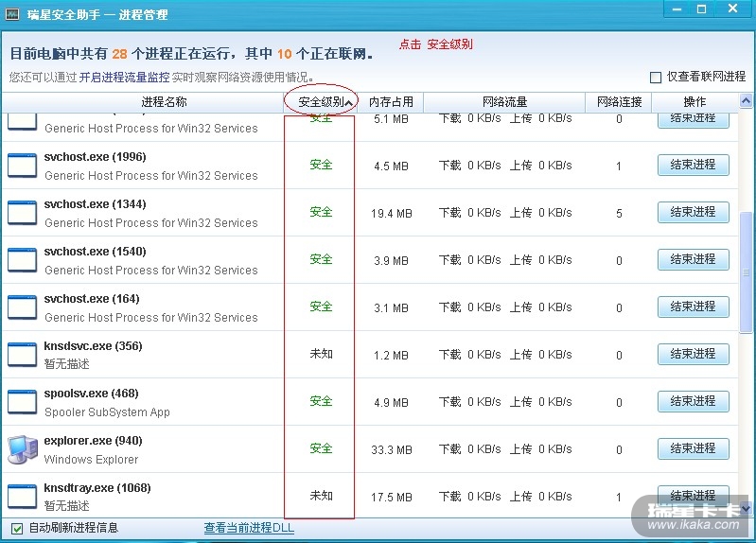The image size is (756, 543).
Task: Click connection count 5 for svchost.exe (1344)
Action: [x=619, y=213]
